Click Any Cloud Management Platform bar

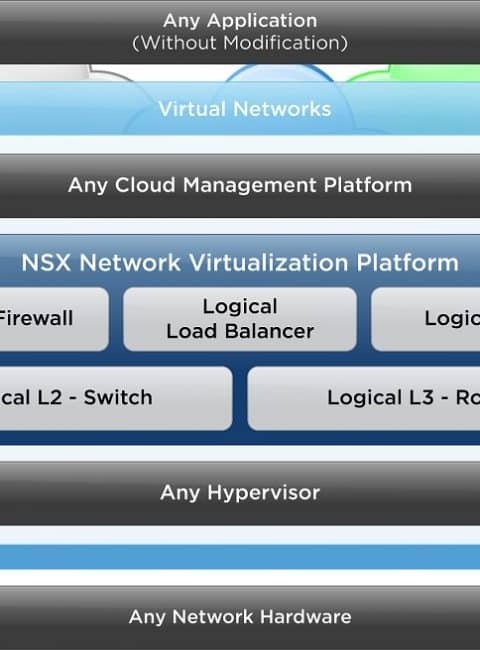tap(240, 185)
